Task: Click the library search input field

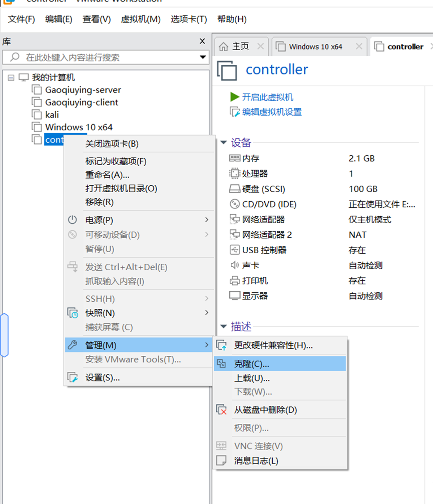Action: pos(106,57)
